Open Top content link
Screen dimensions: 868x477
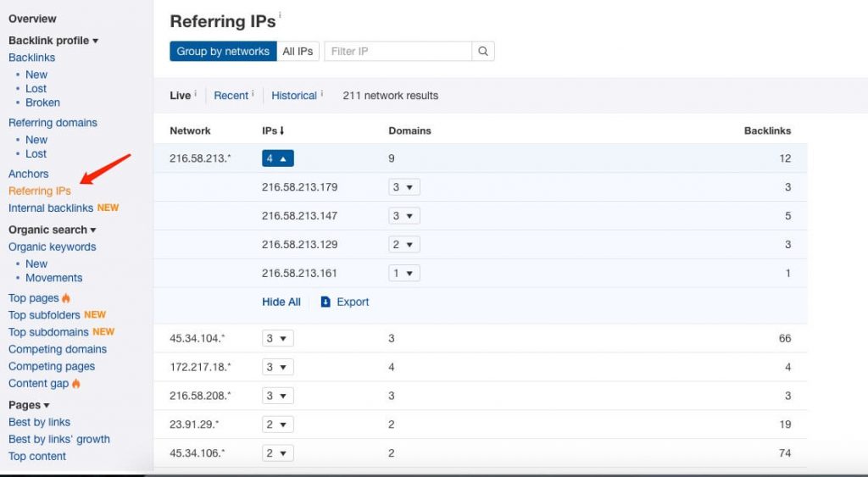[37, 457]
